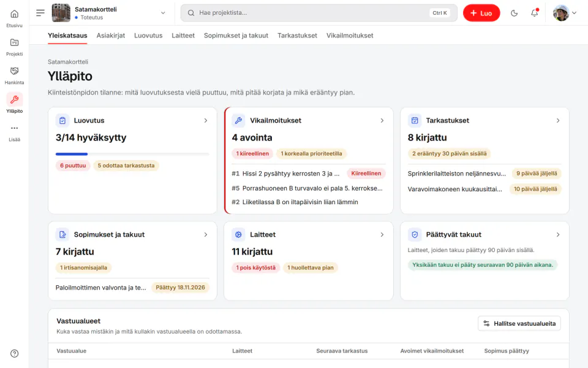Open fault #5 Porrashuoneen B turvavalo
The image size is (588, 368).
coord(309,188)
